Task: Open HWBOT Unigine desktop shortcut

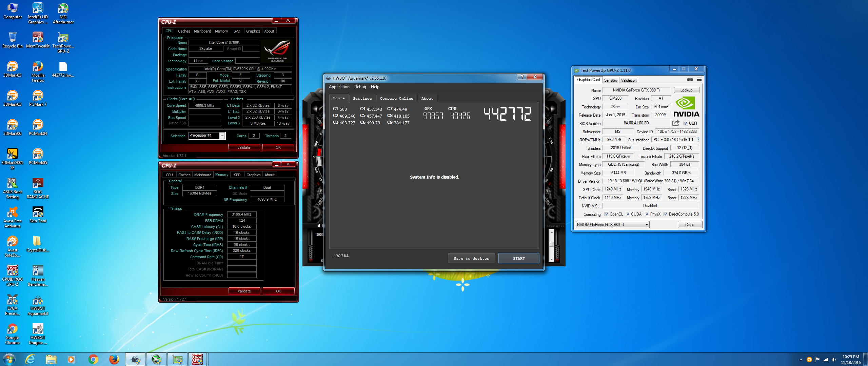Action: click(38, 334)
